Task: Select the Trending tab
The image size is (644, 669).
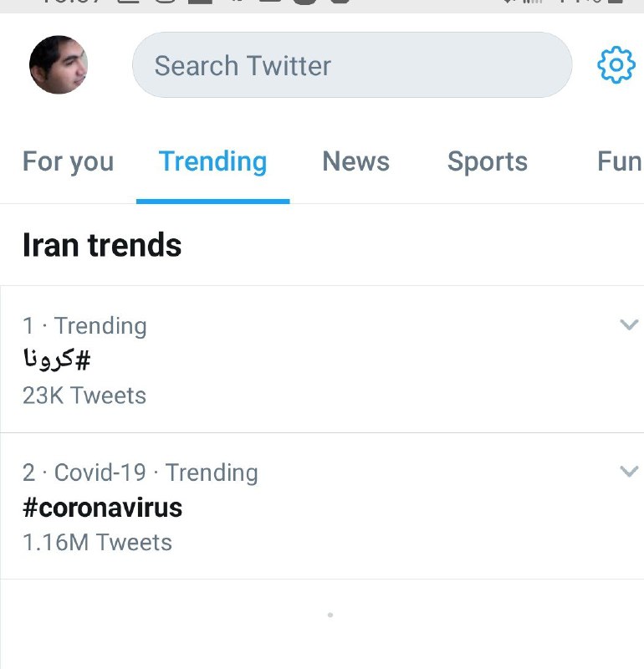Action: coord(212,161)
